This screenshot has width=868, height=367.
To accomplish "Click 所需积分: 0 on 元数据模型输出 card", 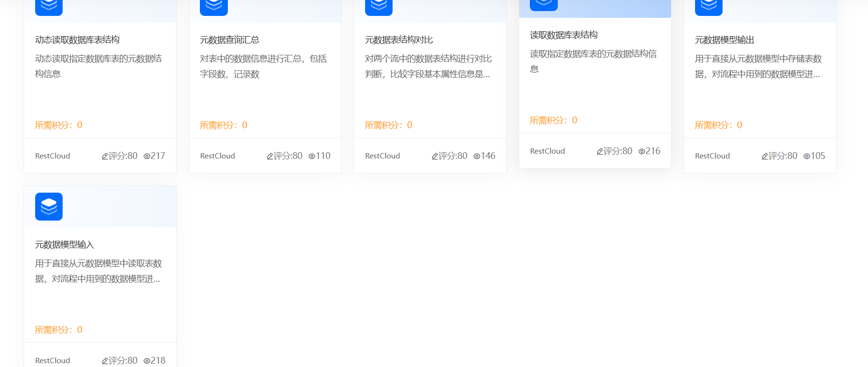I will pos(719,125).
